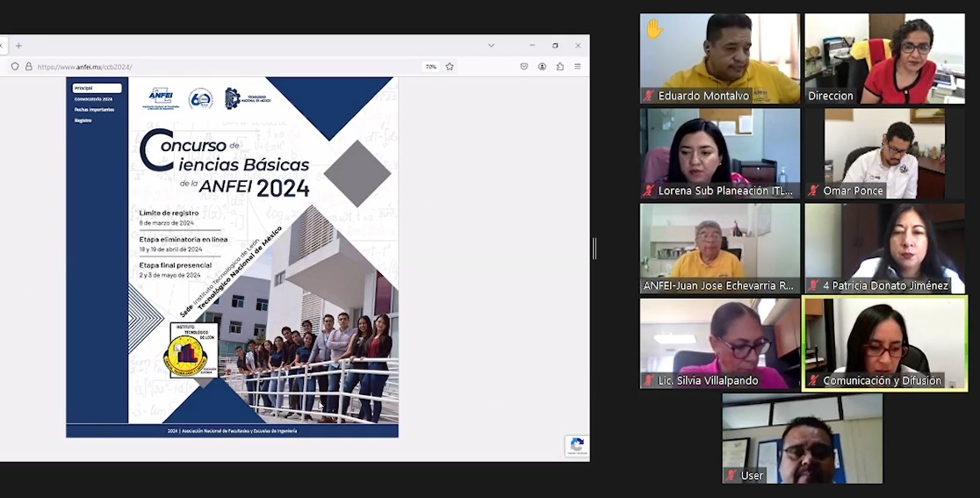
Task: Select the User participant video tile
Action: 803,438
